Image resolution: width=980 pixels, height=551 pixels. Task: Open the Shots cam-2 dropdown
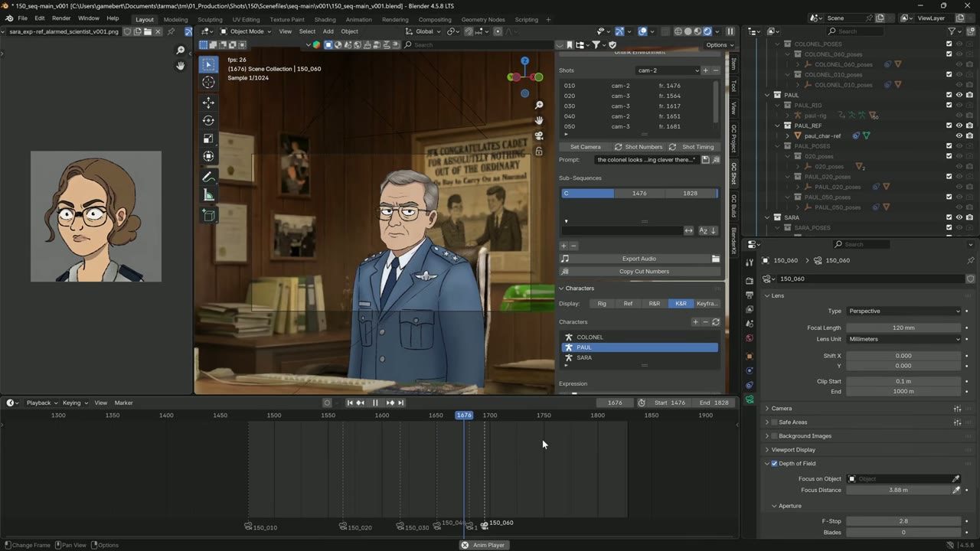pos(668,70)
